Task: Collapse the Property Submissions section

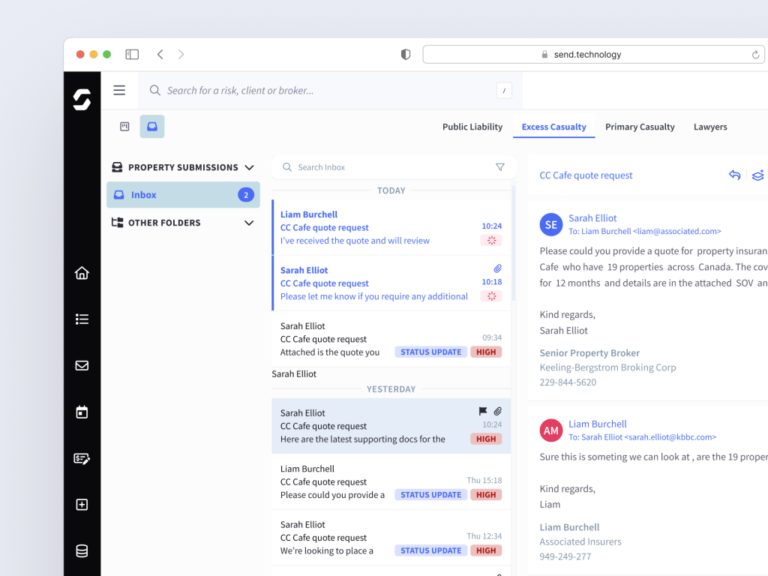Action: (x=249, y=167)
